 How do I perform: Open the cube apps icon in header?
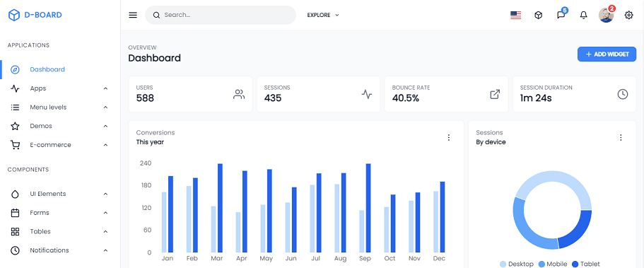coord(539,16)
